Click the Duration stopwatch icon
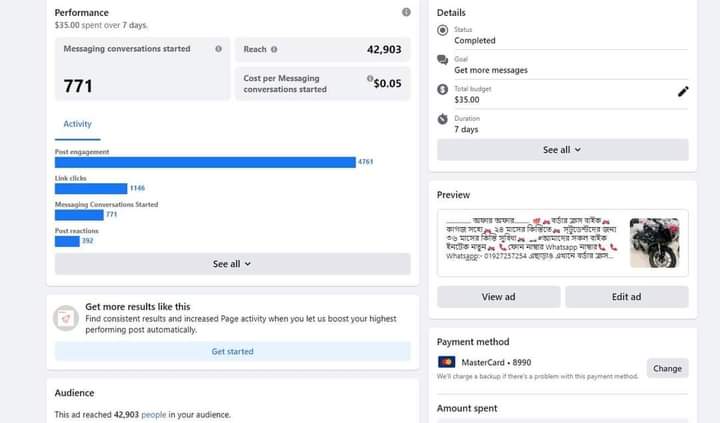This screenshot has width=720, height=423. (x=442, y=119)
